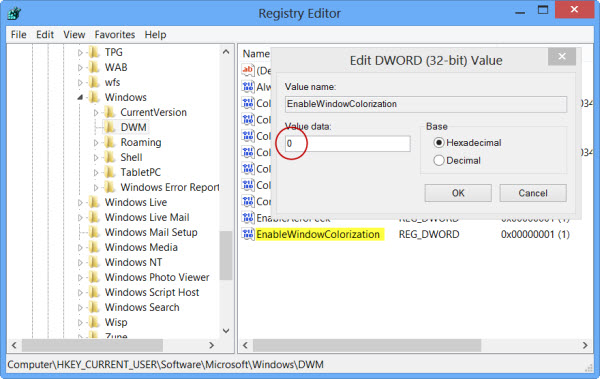Click the DWORD icon beside the Alw value
This screenshot has height=379, width=600.
pos(248,87)
